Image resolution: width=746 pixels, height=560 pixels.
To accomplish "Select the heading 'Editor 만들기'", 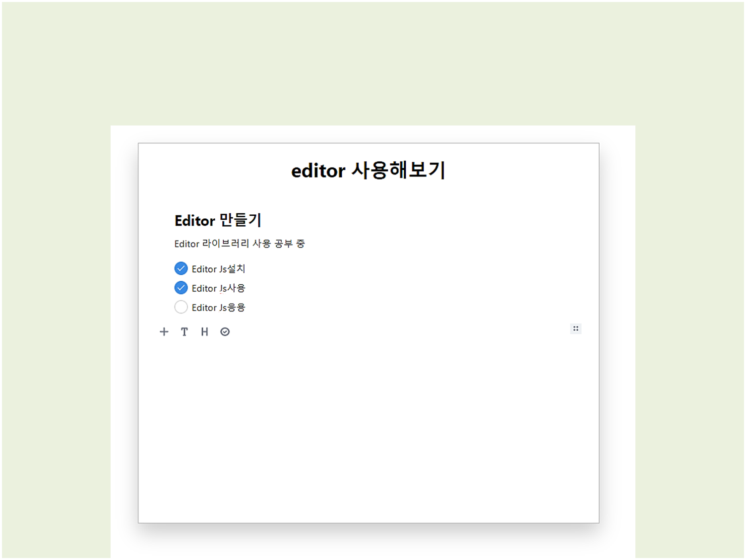I will (218, 220).
